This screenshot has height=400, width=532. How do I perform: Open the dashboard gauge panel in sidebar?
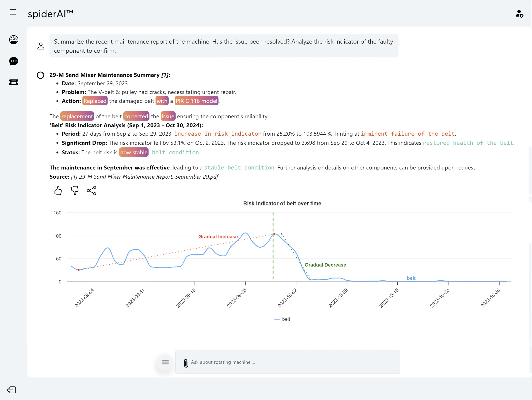14,40
